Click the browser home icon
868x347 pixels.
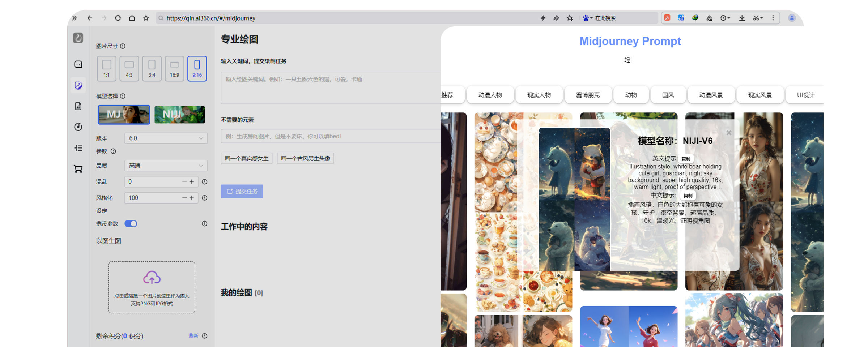[132, 18]
